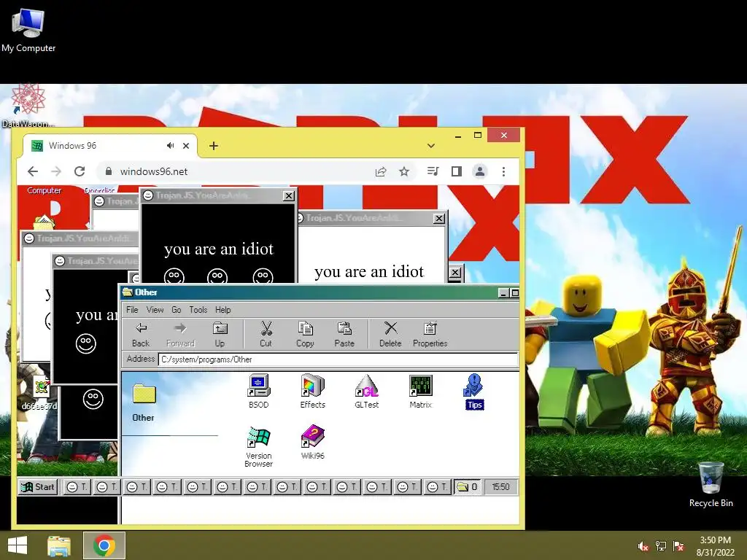Open Action Center flag icon
The image size is (747, 560).
(x=678, y=546)
